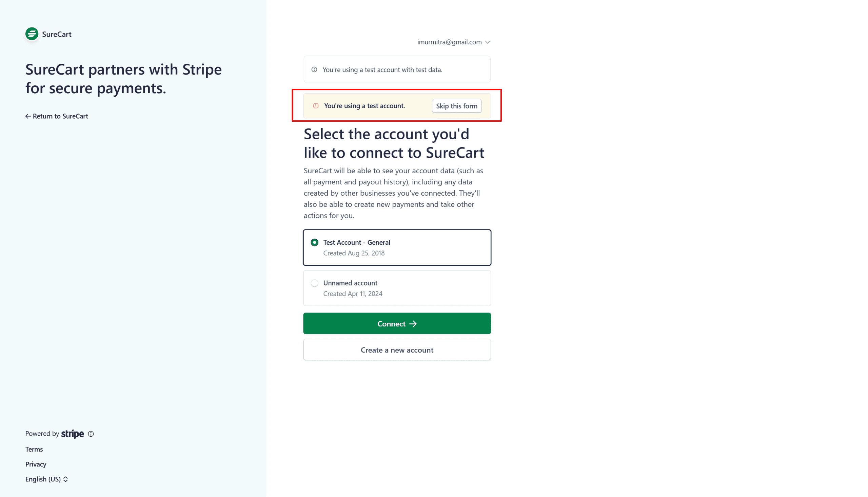Open the Terms link
The height and width of the screenshot is (497, 868).
(34, 449)
